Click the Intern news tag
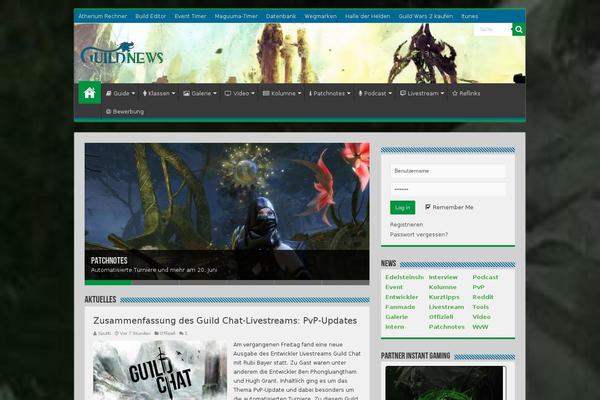Image resolution: width=600 pixels, height=400 pixels. point(395,327)
